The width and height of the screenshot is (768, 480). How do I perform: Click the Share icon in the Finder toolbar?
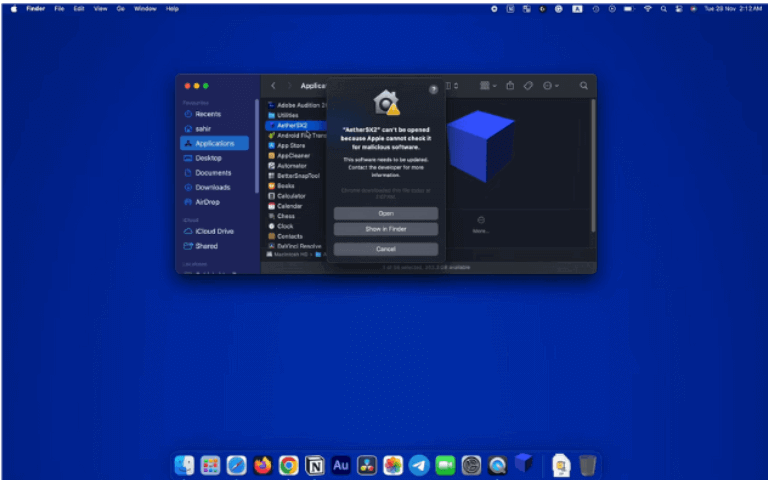[510, 85]
